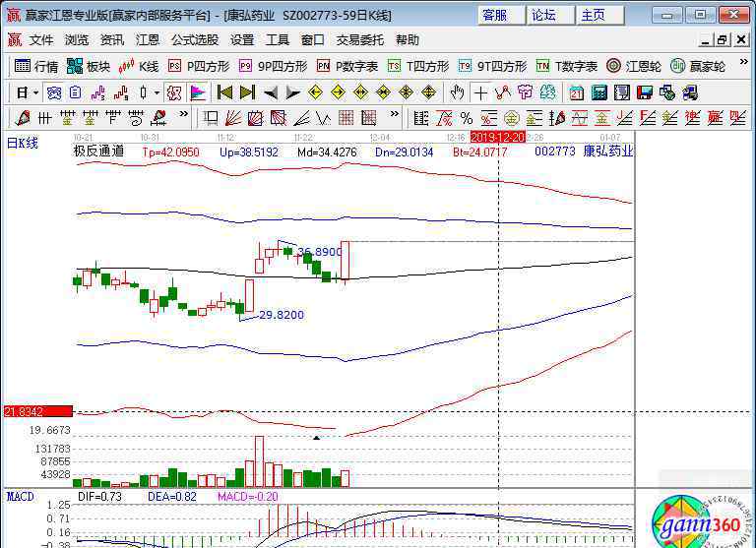
Task: Jump to last bar icon
Action: click(x=247, y=92)
